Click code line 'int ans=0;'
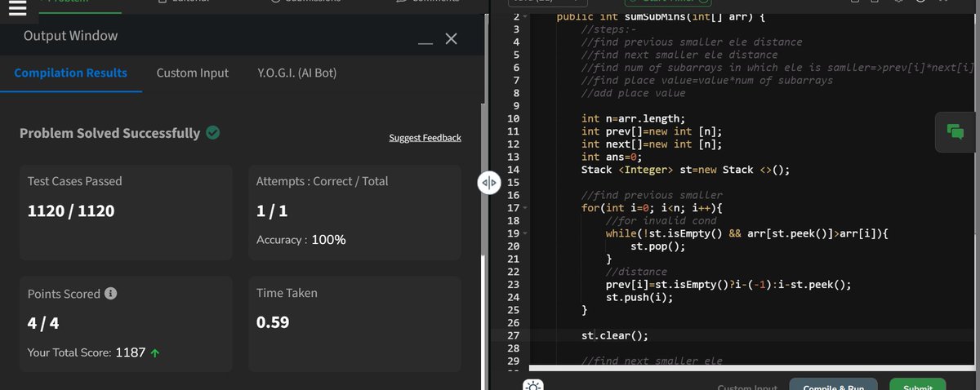The height and width of the screenshot is (390, 980). pyautogui.click(x=612, y=157)
